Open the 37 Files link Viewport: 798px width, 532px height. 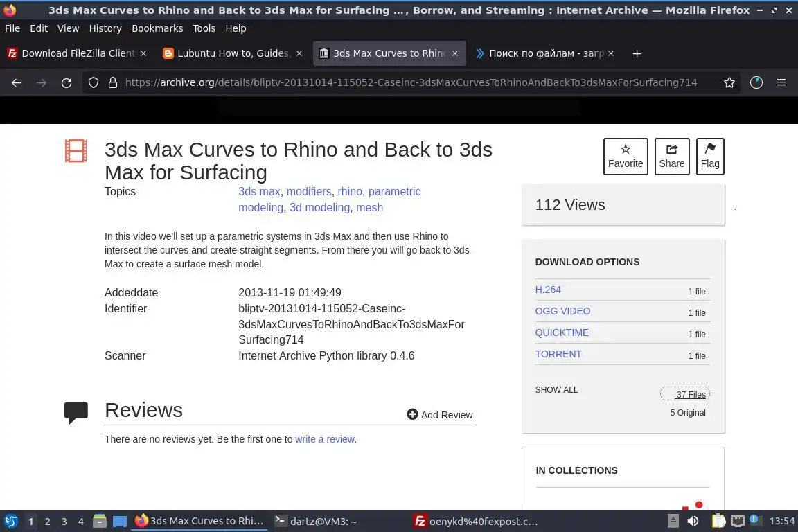coord(685,394)
